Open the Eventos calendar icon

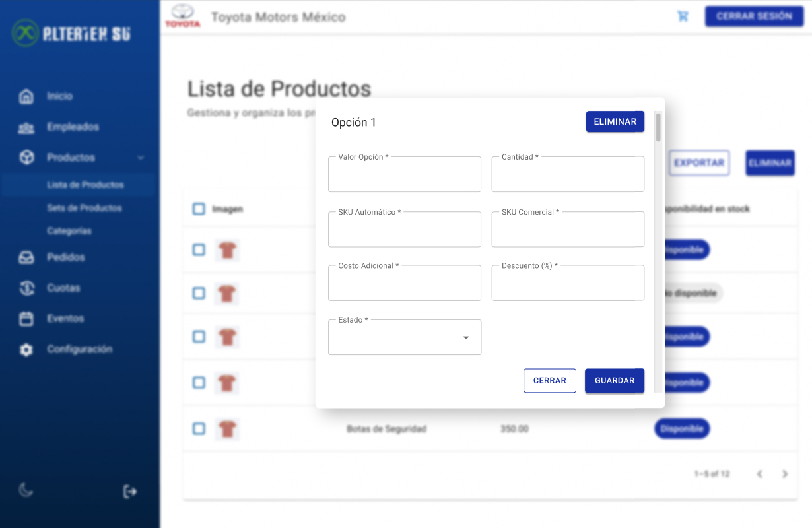pyautogui.click(x=26, y=319)
